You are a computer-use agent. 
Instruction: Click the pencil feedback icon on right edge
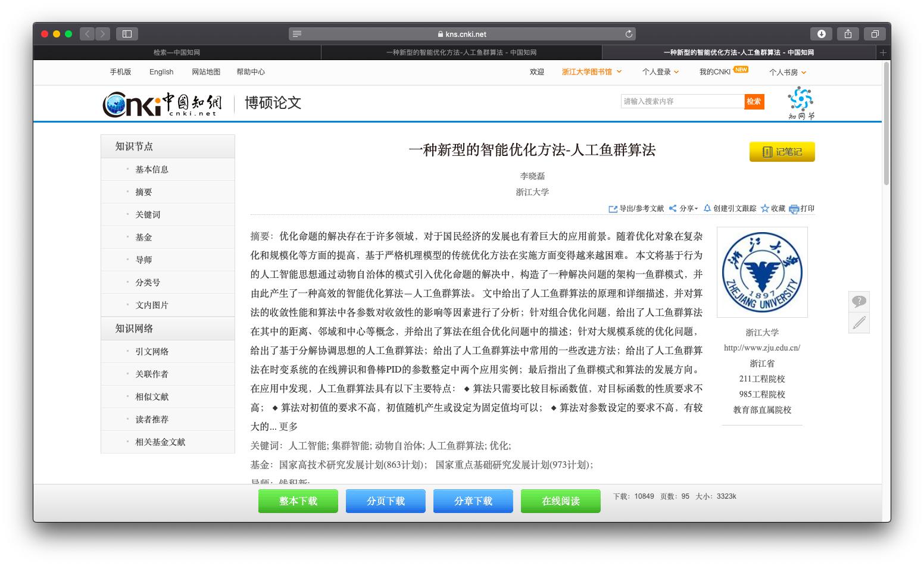coord(859,323)
